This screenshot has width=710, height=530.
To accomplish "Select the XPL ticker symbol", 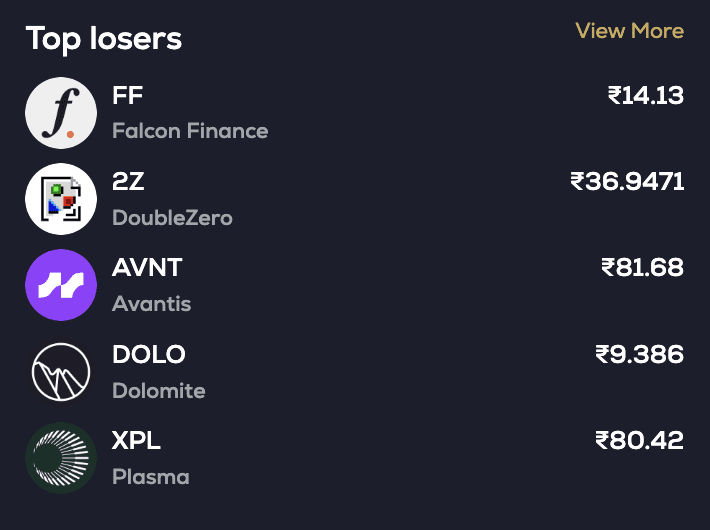I will [x=136, y=440].
